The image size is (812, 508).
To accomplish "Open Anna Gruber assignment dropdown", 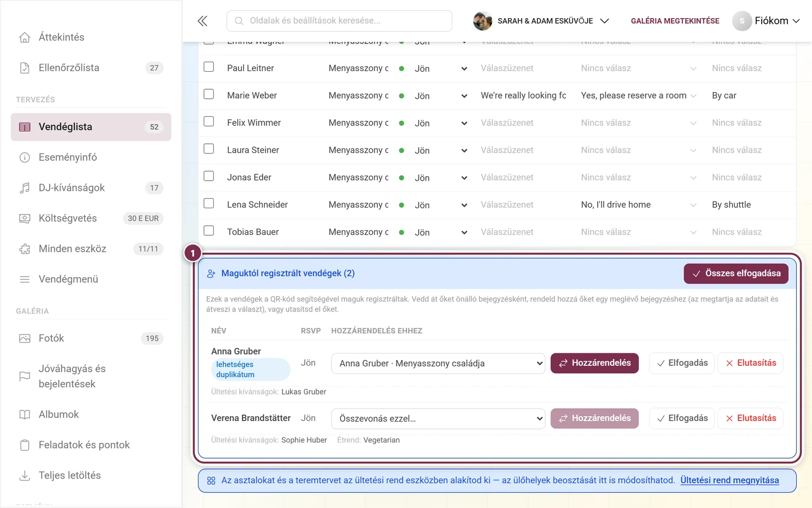I will coord(438,364).
